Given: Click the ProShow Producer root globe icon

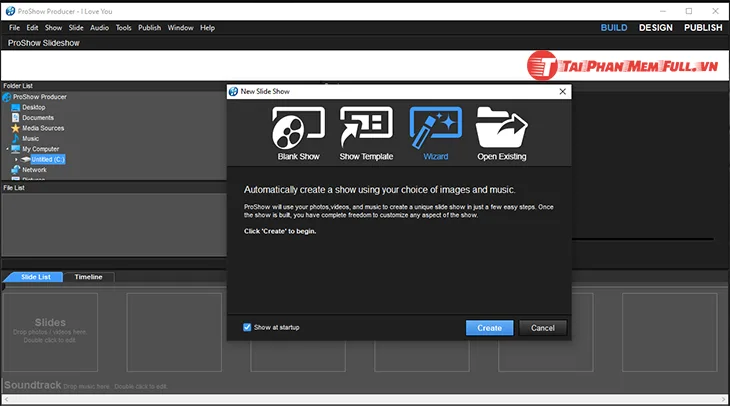Looking at the screenshot, I should coord(7,97).
